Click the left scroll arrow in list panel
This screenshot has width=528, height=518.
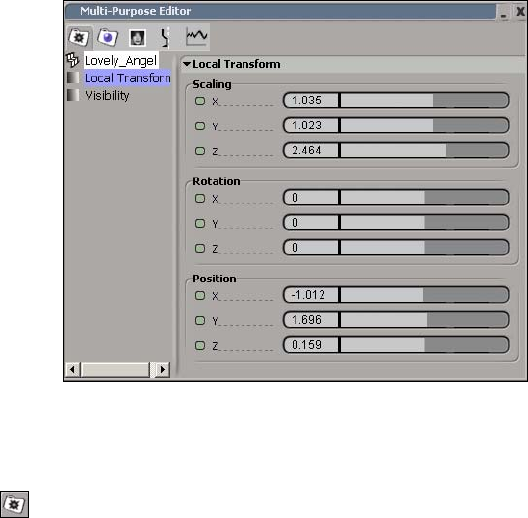point(72,370)
